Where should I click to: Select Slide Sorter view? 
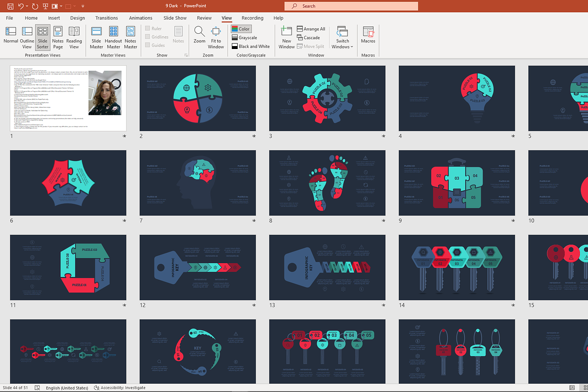(43, 37)
